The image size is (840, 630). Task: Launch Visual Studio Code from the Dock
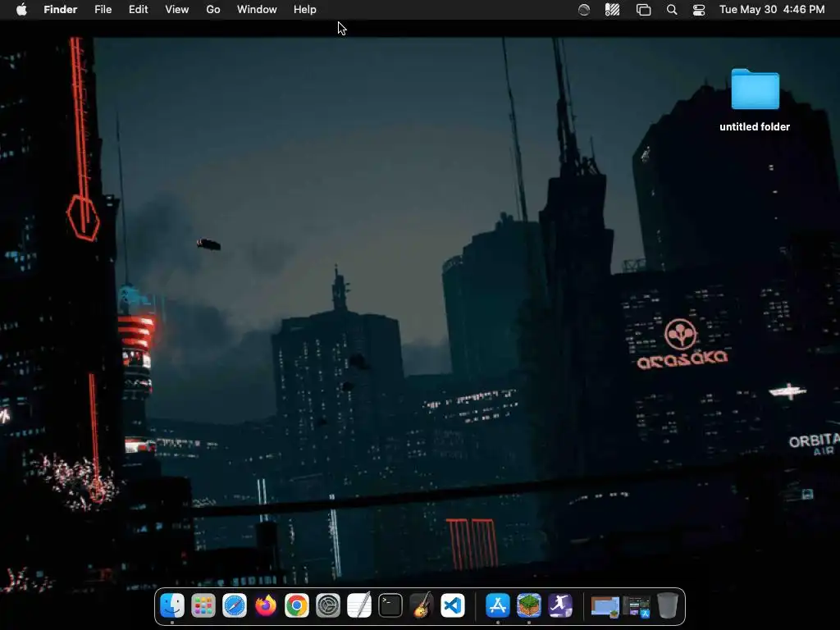click(x=453, y=606)
